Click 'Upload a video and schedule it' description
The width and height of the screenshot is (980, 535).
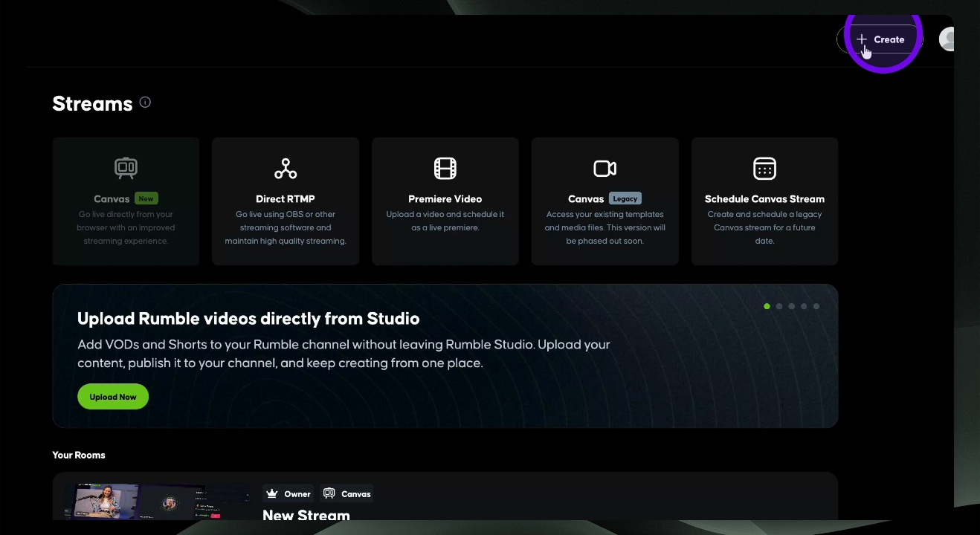pyautogui.click(x=445, y=221)
